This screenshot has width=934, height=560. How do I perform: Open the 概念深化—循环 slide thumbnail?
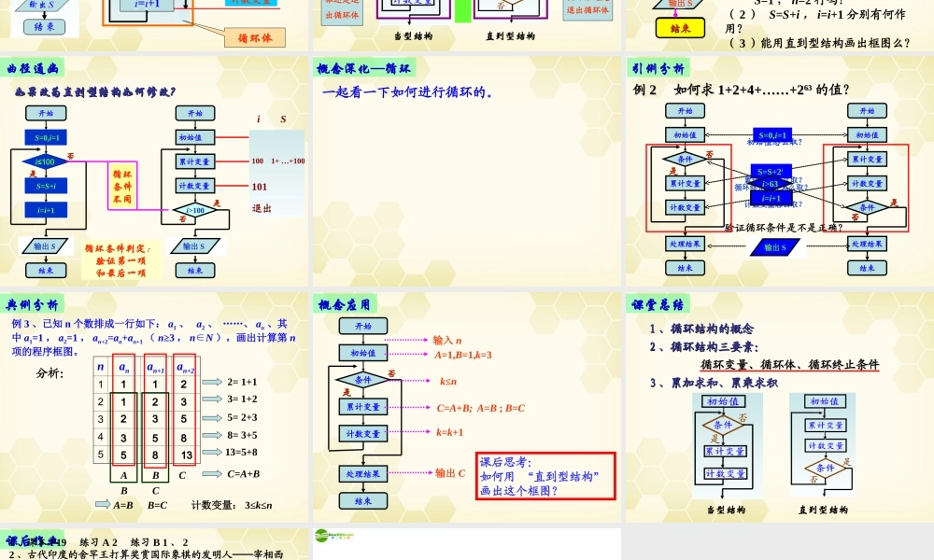pos(466,172)
